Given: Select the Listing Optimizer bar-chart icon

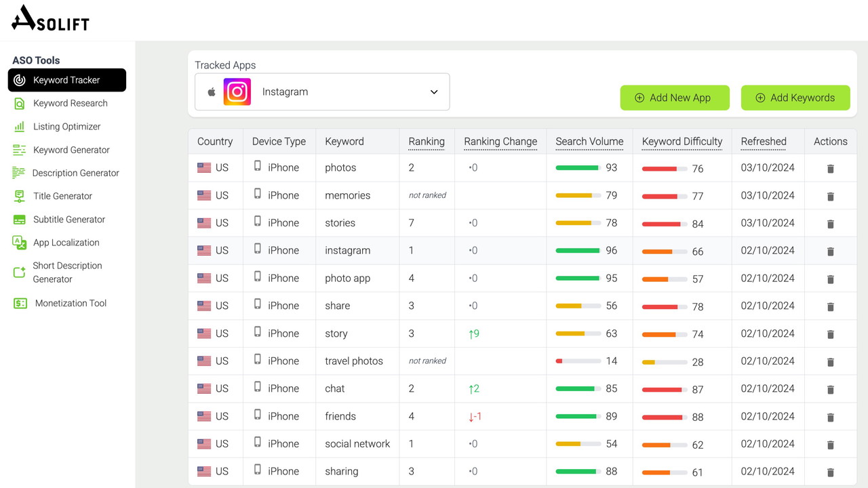Looking at the screenshot, I should click(x=20, y=127).
